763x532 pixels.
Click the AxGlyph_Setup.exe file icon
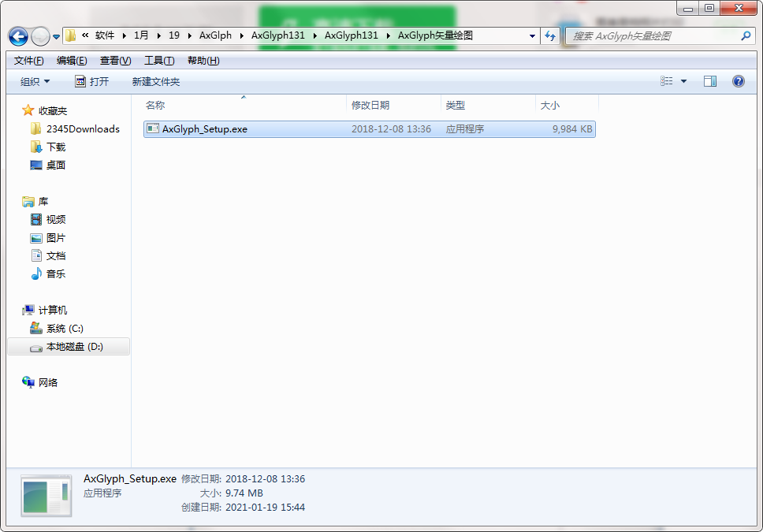153,128
